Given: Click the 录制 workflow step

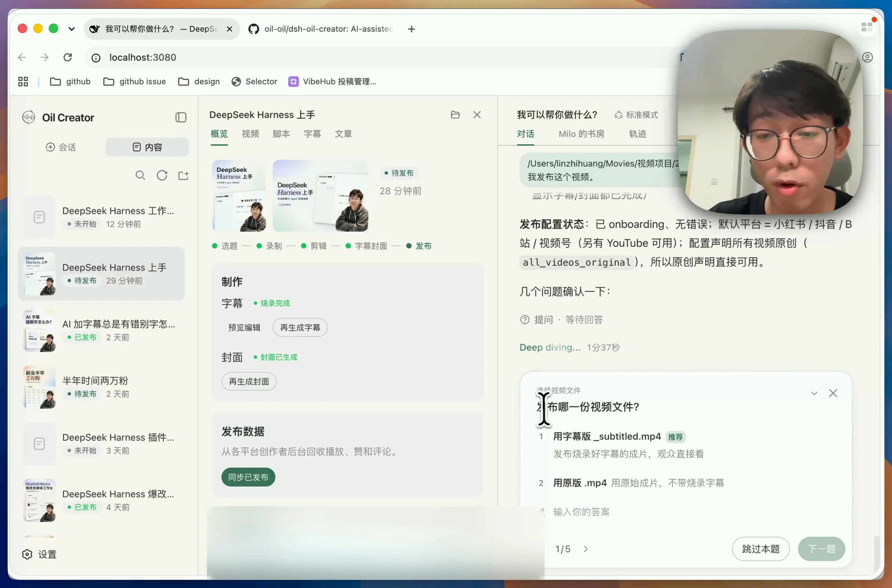Looking at the screenshot, I should pos(269,246).
